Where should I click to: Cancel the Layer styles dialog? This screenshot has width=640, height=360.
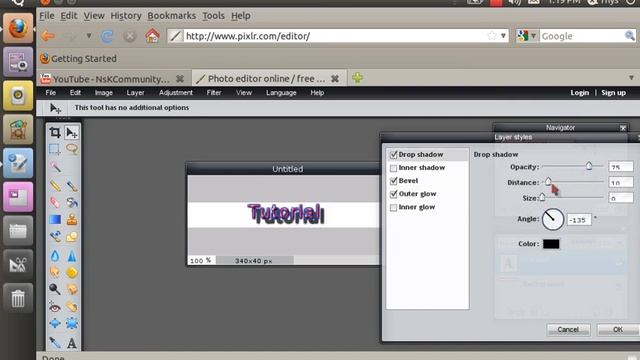[568, 329]
